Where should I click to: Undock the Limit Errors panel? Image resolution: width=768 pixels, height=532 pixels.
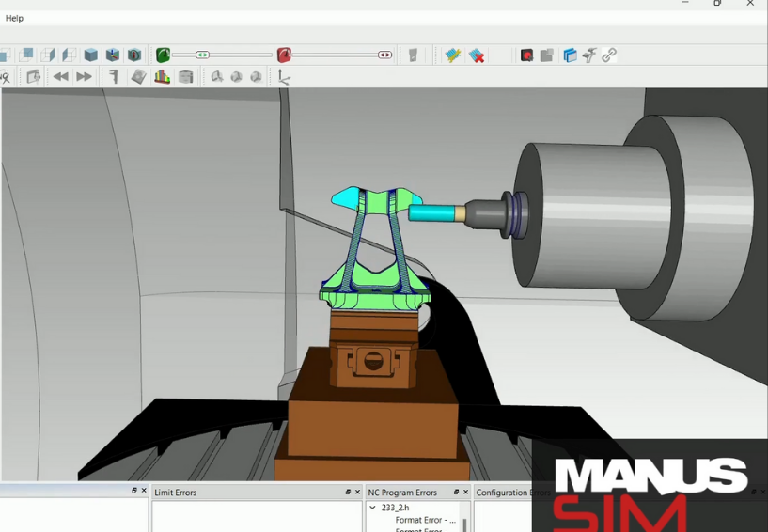click(x=348, y=493)
